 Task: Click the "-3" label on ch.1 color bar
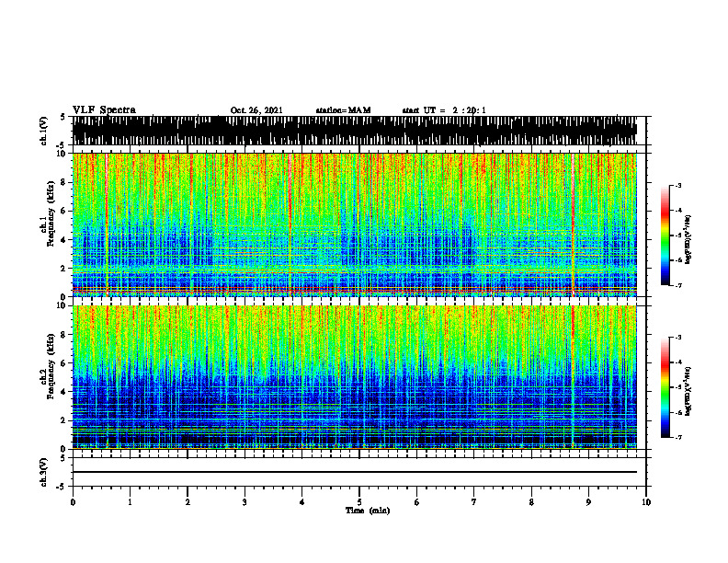point(678,185)
